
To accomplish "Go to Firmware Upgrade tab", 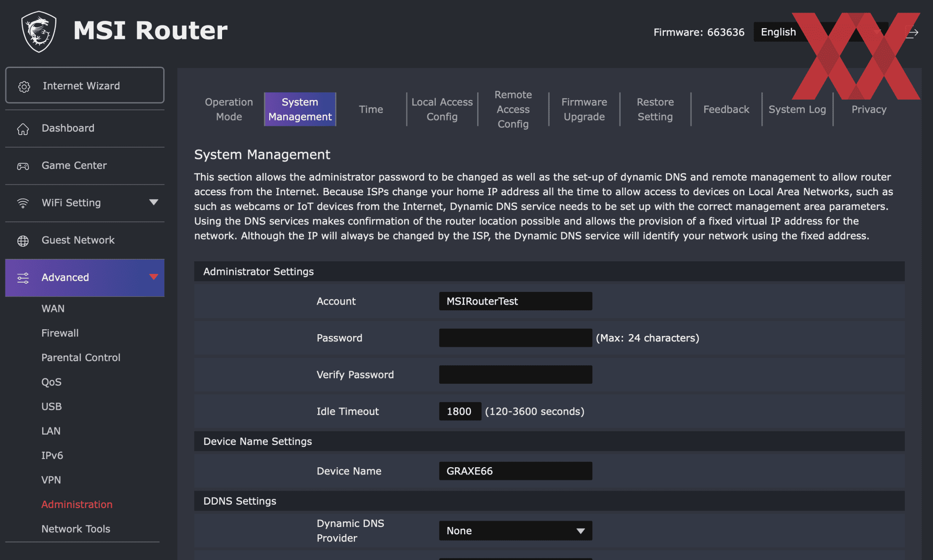I will click(584, 109).
